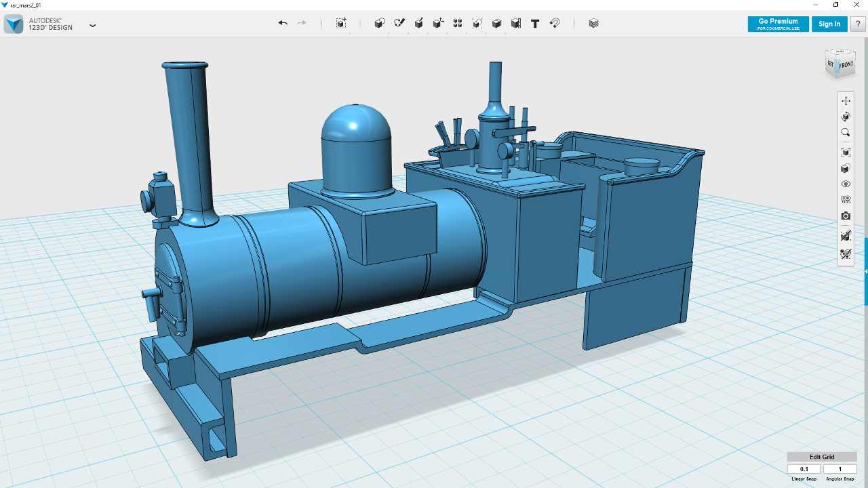Minimize the application window

(814, 5)
